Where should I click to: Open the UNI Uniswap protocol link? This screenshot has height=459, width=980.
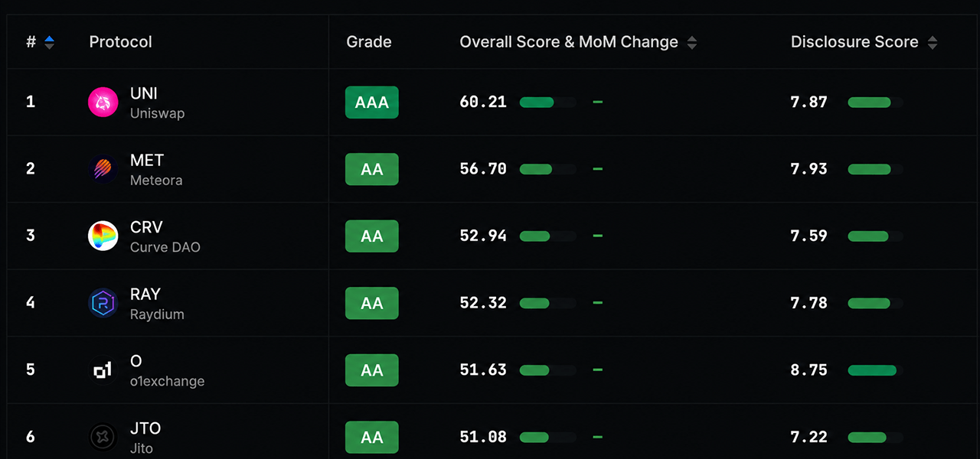[157, 103]
